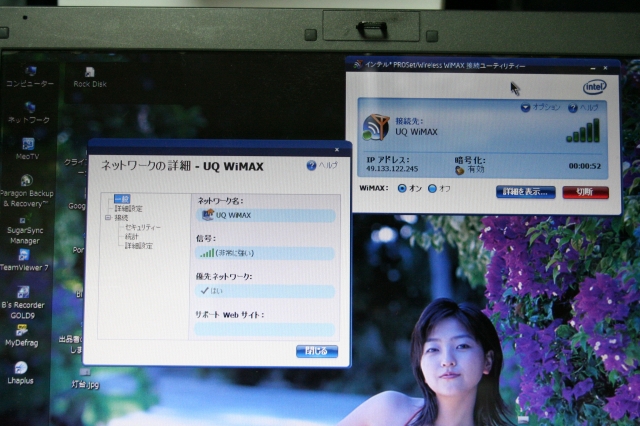Image resolution: width=640 pixels, height=426 pixels.
Task: Click the (非常に強い) signal text
Action: click(x=235, y=253)
